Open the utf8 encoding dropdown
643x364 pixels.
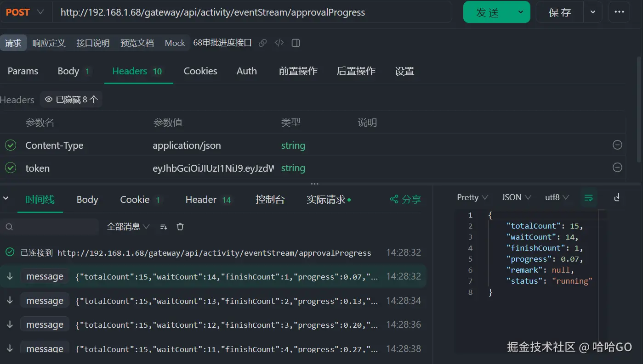tap(557, 197)
